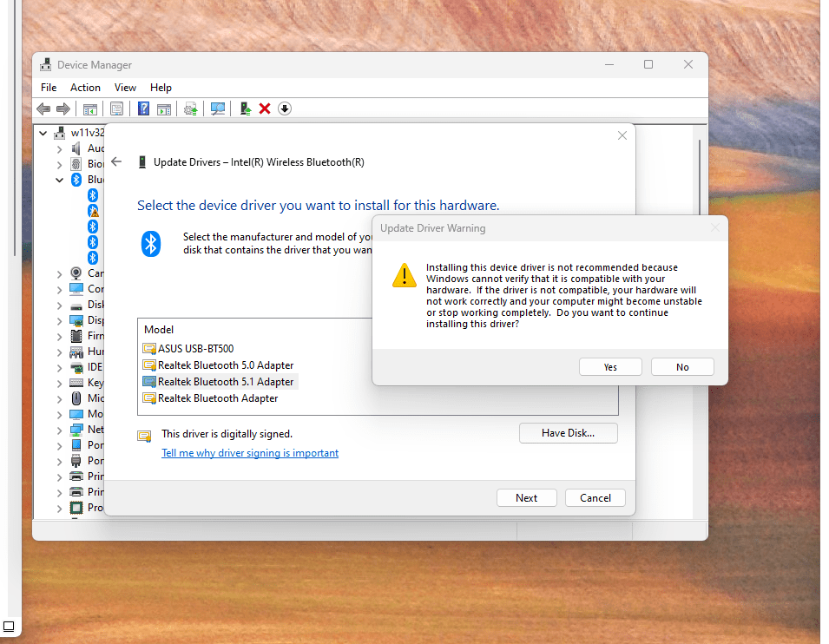Open 'Tell me why driver signing is important'

pos(250,453)
